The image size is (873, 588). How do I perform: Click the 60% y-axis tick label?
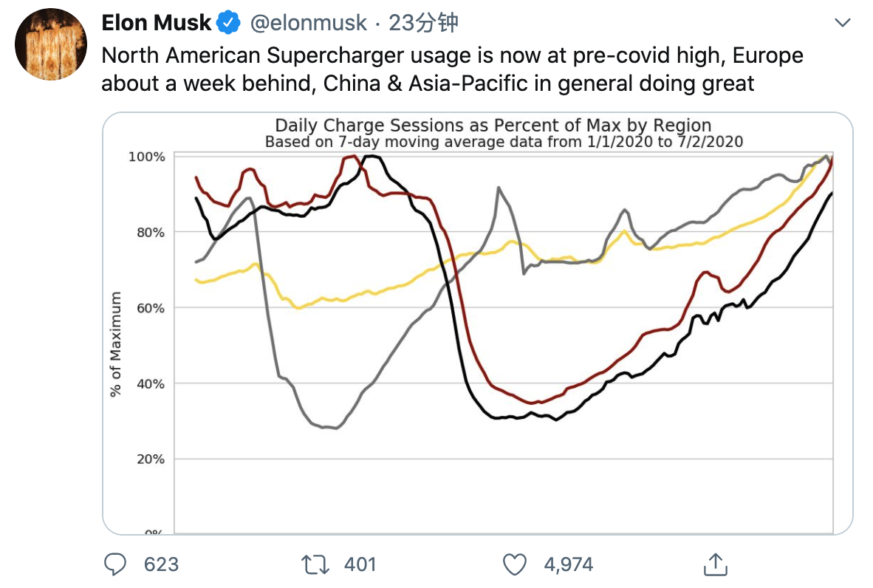coord(150,308)
